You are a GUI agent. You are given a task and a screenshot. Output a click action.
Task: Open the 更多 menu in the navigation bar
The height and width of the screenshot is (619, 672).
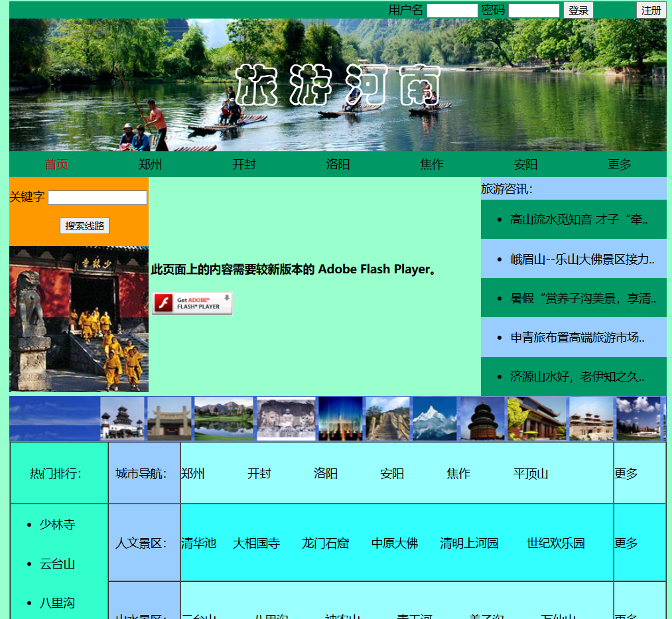619,165
